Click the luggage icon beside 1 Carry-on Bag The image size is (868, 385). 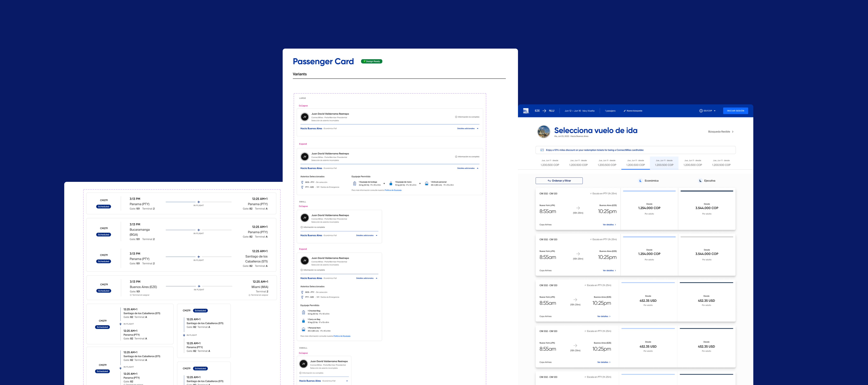[303, 321]
